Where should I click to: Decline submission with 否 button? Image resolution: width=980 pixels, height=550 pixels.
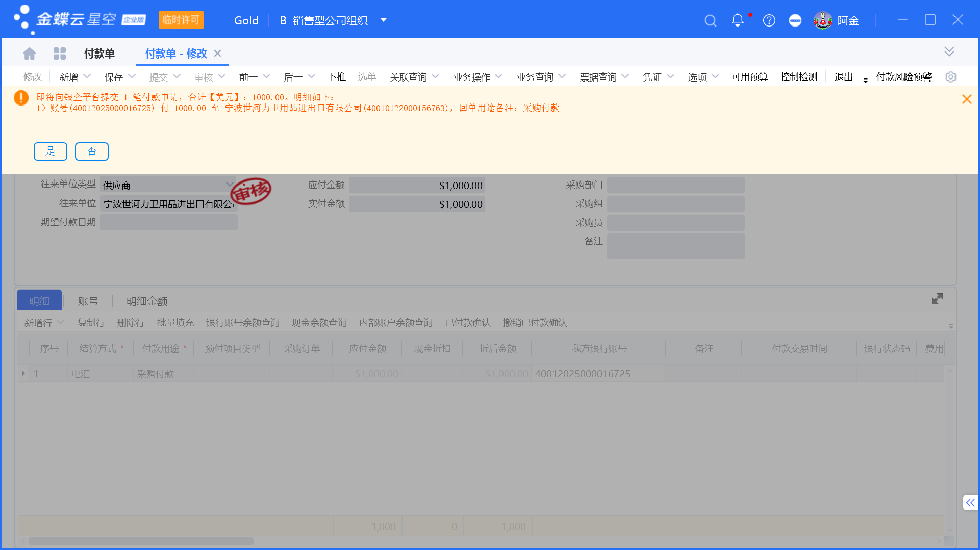click(92, 151)
